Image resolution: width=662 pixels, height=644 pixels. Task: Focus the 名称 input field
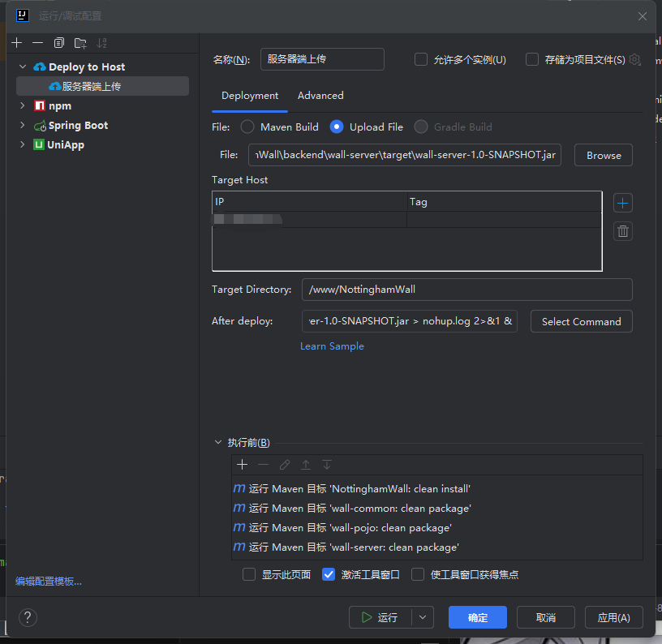pos(322,59)
